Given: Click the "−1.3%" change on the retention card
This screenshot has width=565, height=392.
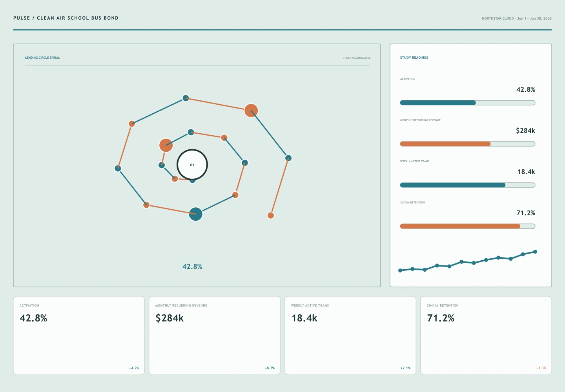Looking at the screenshot, I should pyautogui.click(x=541, y=368).
